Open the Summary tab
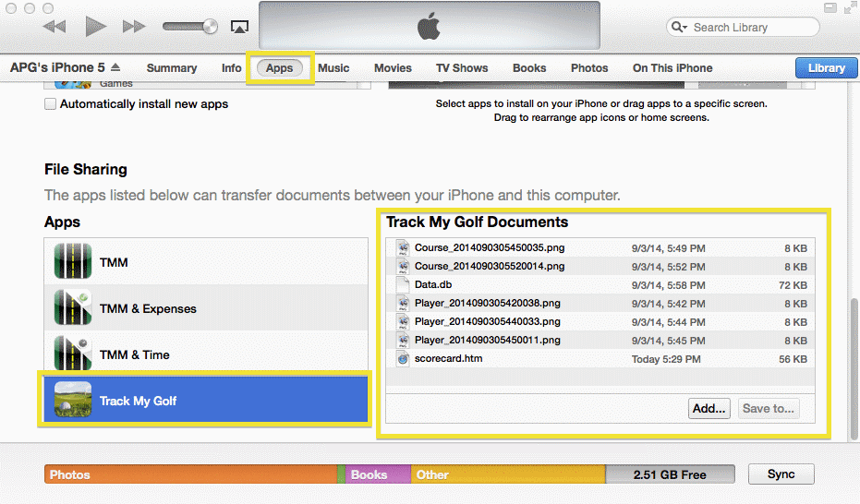860x504 pixels. (172, 68)
